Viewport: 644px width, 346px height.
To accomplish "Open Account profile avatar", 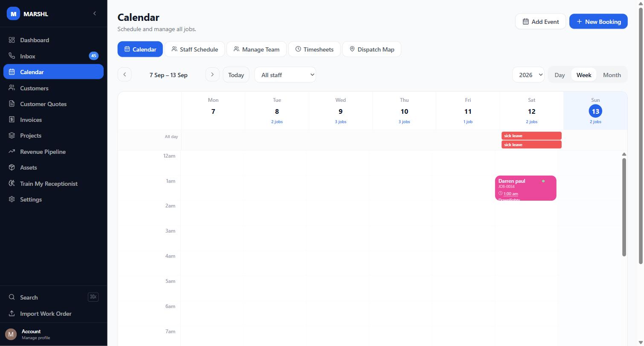I will [11, 334].
